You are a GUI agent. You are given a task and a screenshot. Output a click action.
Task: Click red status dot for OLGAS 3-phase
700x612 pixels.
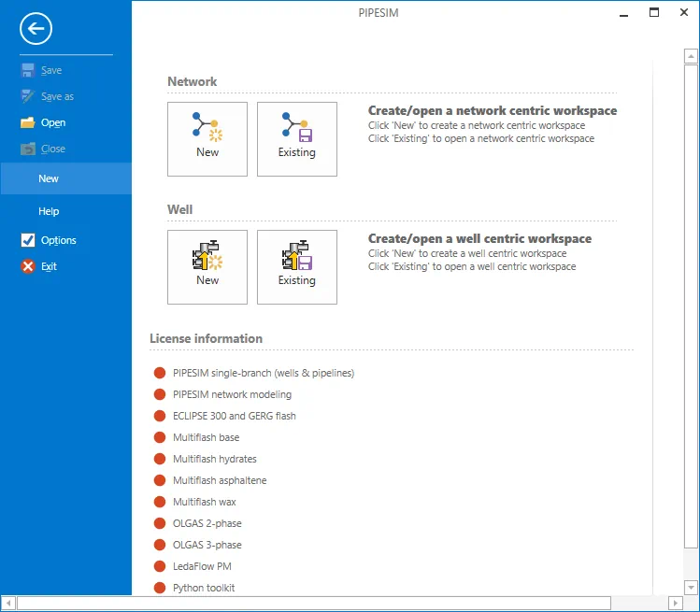[x=160, y=545]
